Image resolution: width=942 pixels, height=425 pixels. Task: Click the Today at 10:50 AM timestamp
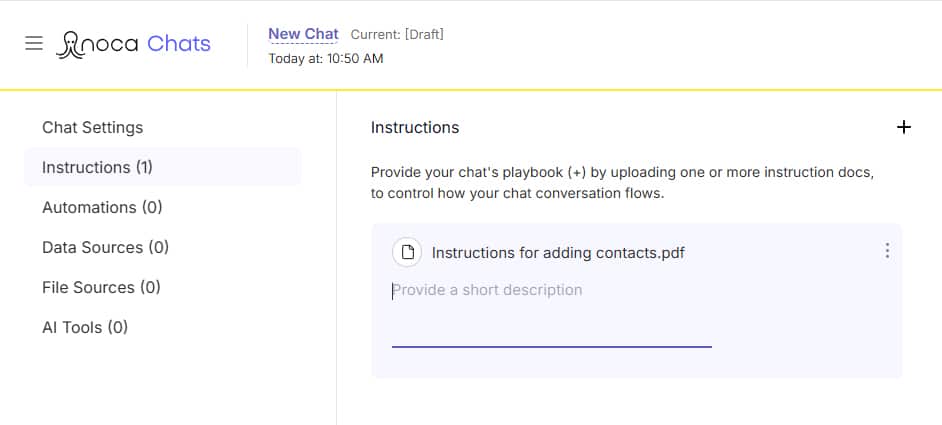click(326, 58)
